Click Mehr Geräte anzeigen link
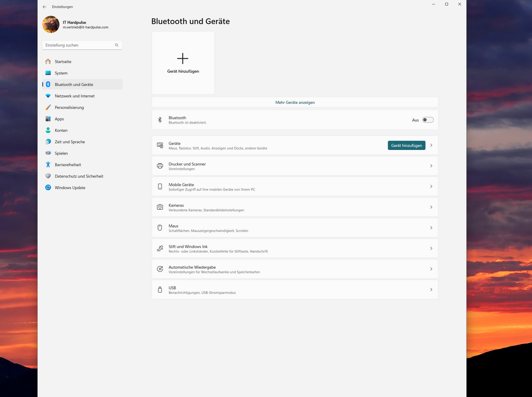The width and height of the screenshot is (532, 397). (x=295, y=102)
